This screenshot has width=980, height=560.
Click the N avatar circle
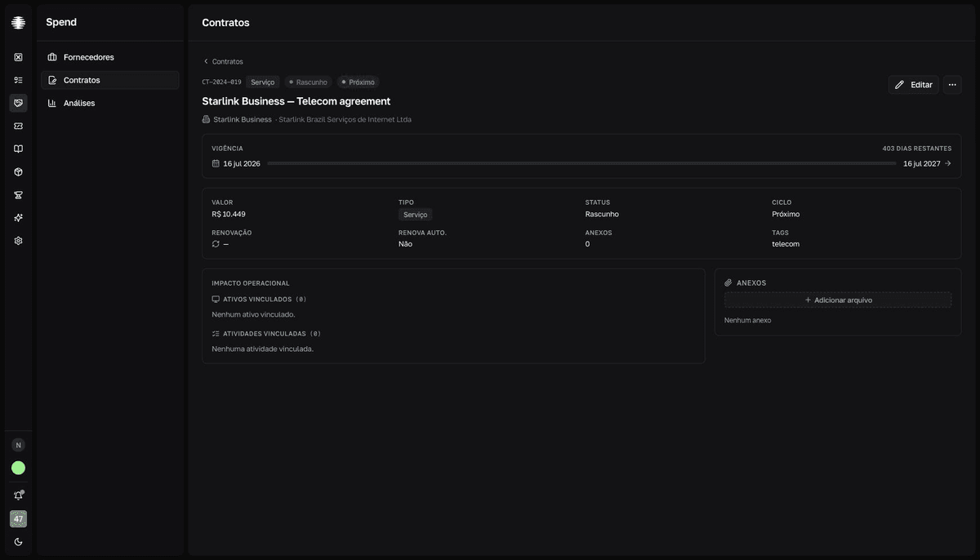tap(18, 445)
